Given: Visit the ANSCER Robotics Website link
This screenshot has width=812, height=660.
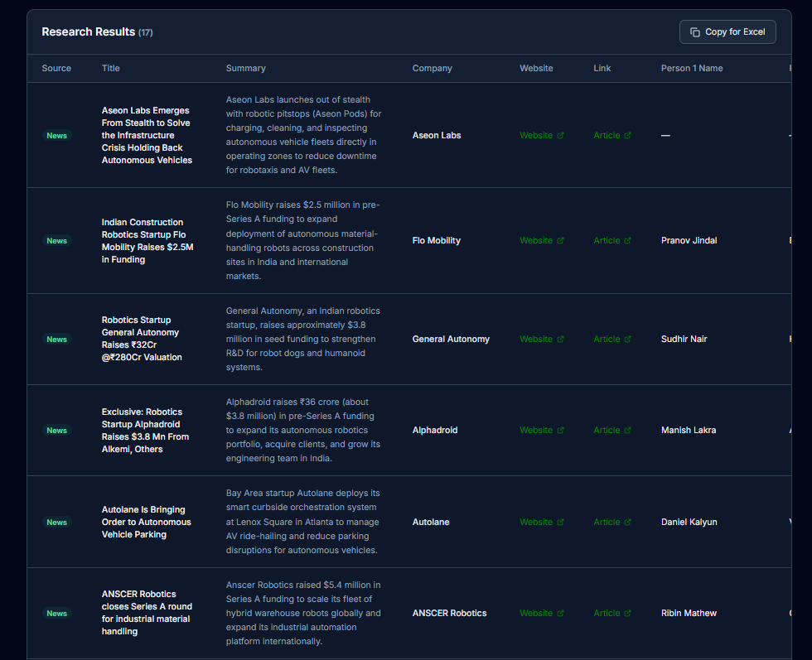Looking at the screenshot, I should [x=541, y=614].
